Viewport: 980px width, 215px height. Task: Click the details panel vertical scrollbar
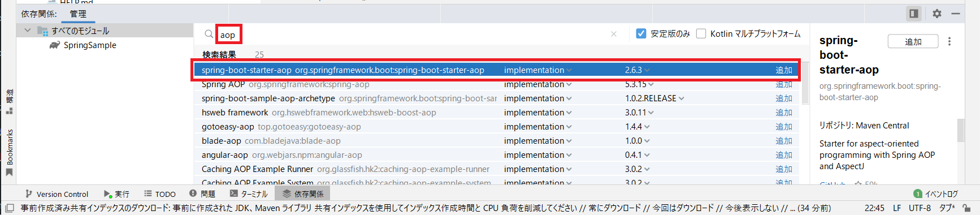961,130
